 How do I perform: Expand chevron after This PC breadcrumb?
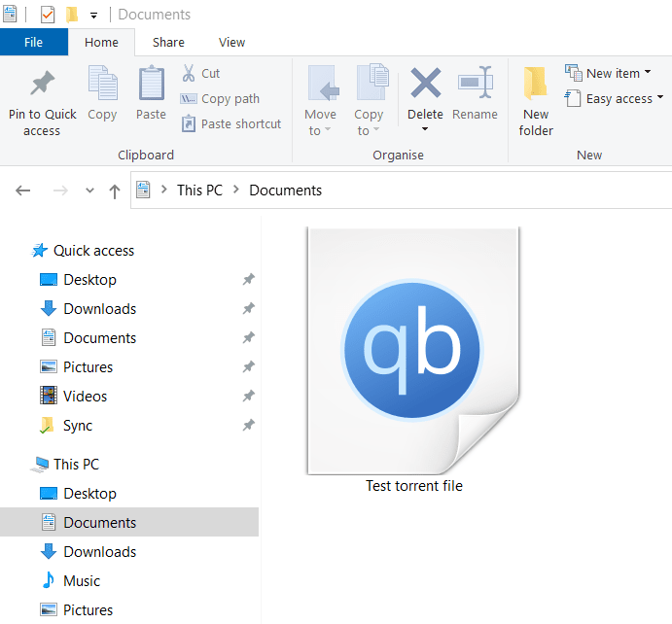tap(236, 190)
